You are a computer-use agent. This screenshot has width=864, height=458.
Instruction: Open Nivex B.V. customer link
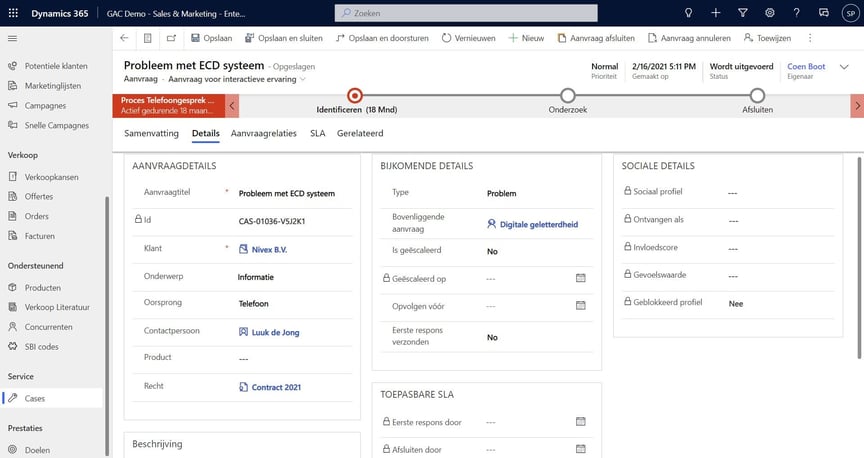(269, 250)
